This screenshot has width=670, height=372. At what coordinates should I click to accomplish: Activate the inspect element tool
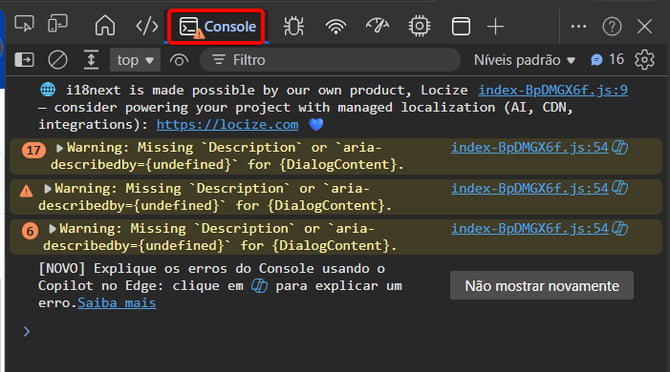click(x=24, y=24)
